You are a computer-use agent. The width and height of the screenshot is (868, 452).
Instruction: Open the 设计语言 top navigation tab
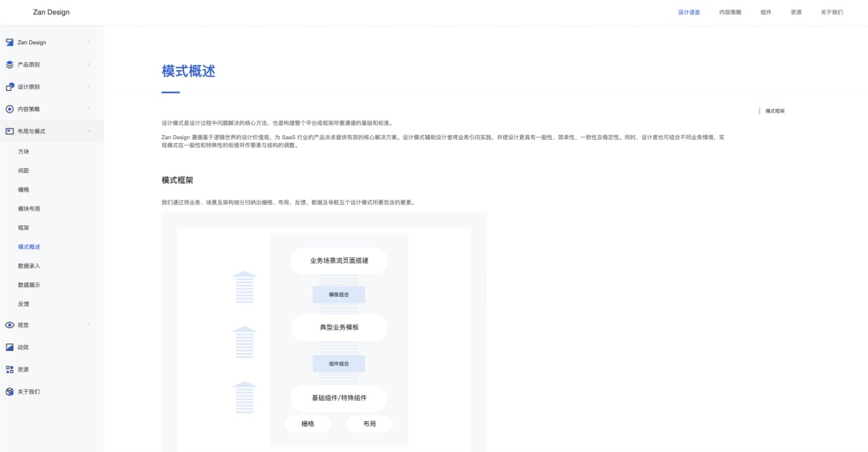click(x=689, y=12)
